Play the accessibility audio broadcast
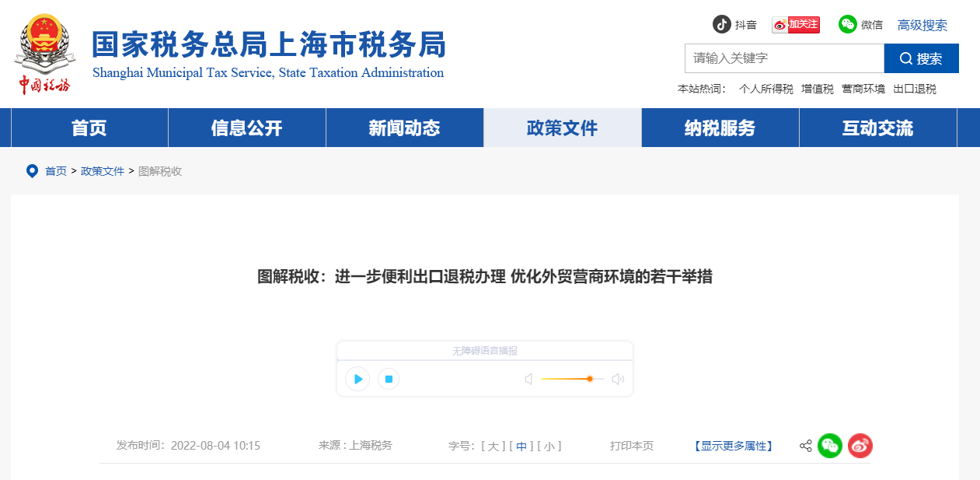980x480 pixels. click(357, 379)
